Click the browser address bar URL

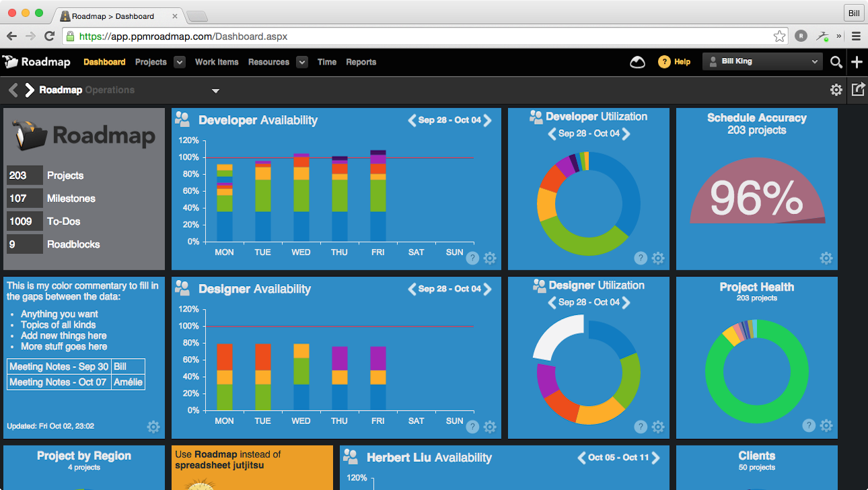point(184,36)
